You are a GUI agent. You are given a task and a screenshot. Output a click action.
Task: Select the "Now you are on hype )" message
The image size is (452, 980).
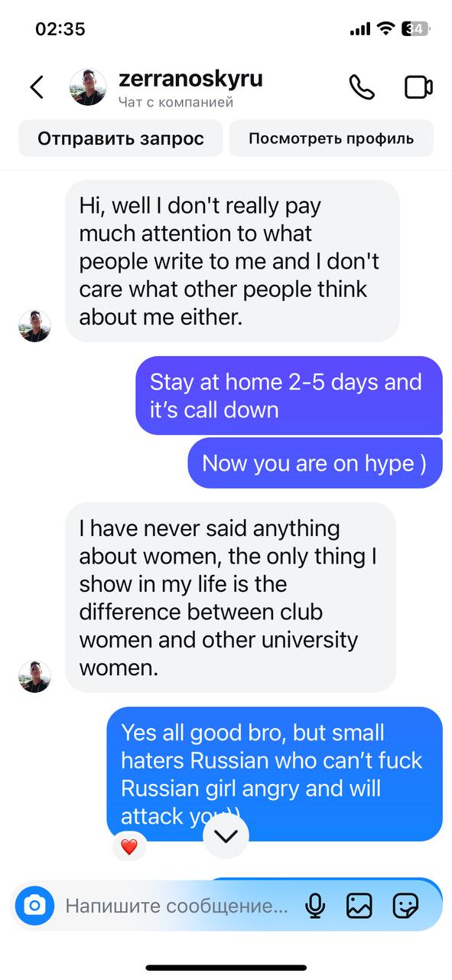click(x=315, y=463)
